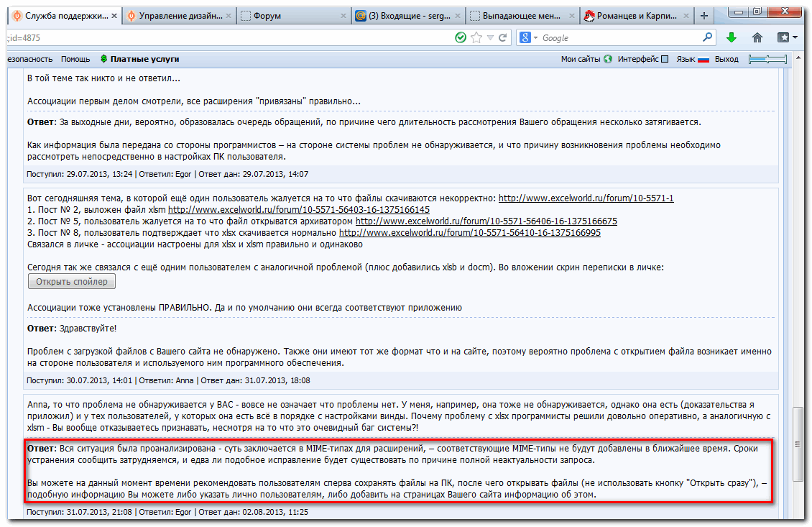Open Мои сайты link
812x527 pixels.
pos(581,59)
